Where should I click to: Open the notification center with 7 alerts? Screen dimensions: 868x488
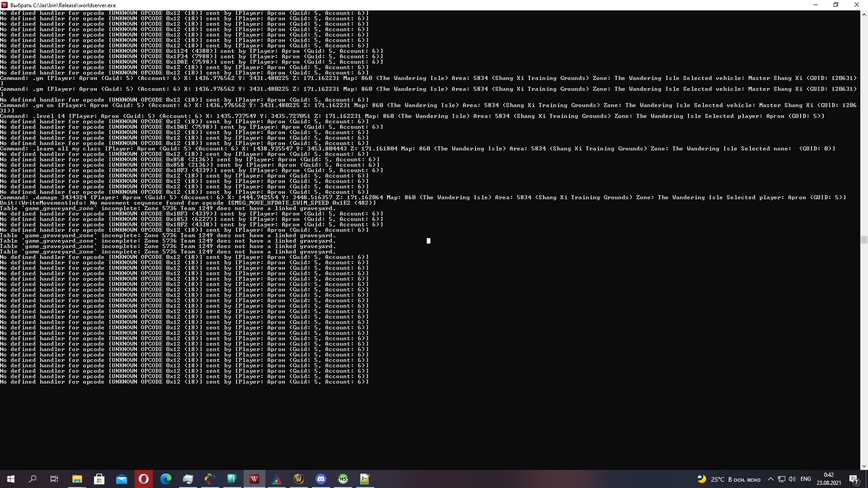click(854, 479)
